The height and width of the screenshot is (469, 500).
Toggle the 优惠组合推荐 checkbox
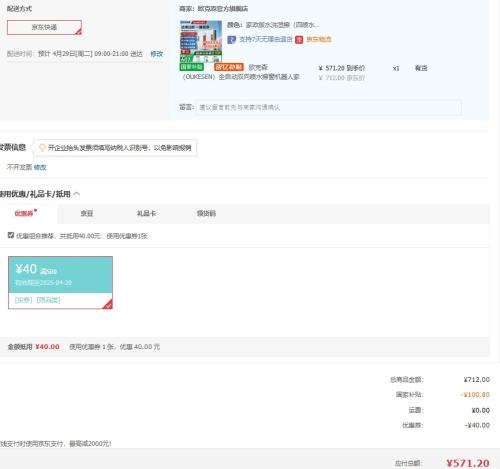click(11, 235)
